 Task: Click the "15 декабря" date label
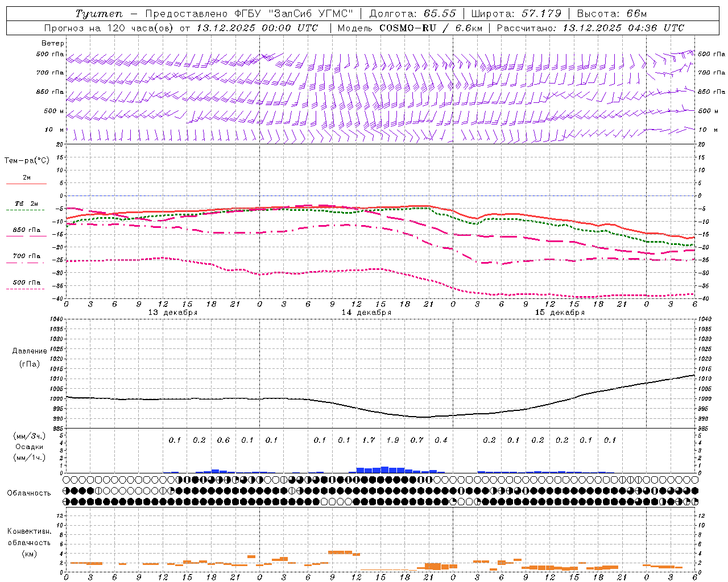[x=560, y=313]
